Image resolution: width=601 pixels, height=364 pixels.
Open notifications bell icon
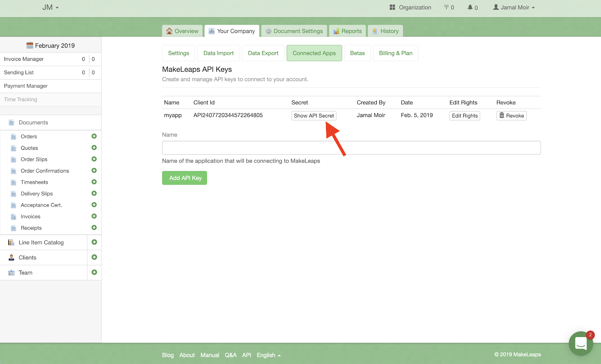coord(470,7)
